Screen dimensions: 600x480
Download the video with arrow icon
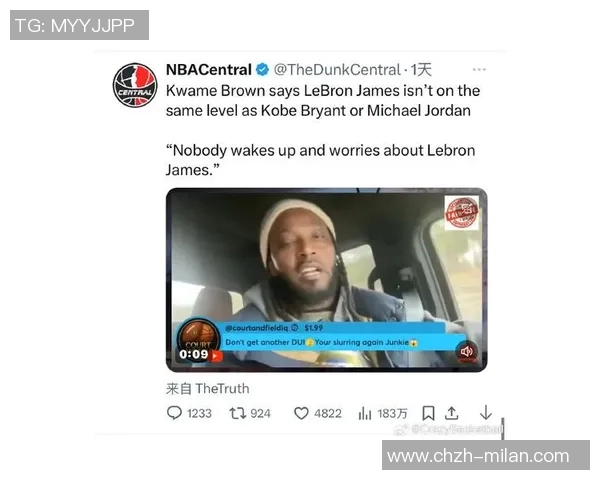pyautogui.click(x=486, y=413)
